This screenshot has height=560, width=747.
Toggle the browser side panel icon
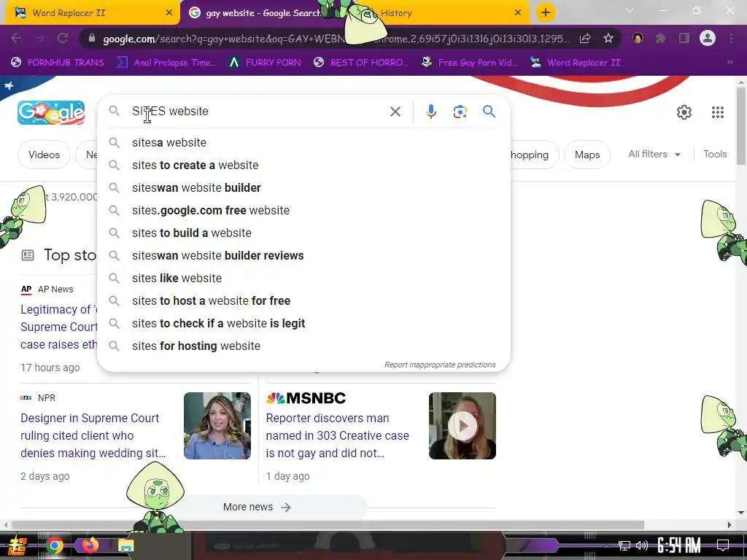pyautogui.click(x=684, y=38)
